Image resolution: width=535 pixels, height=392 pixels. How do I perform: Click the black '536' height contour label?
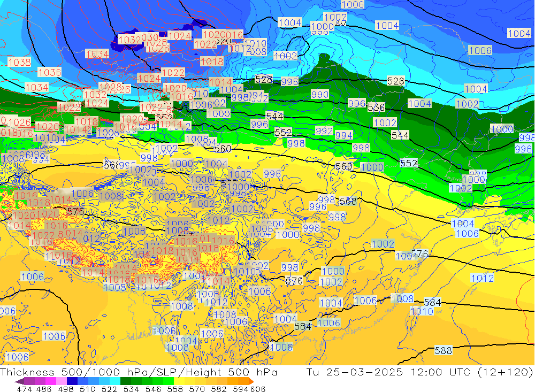376,107
